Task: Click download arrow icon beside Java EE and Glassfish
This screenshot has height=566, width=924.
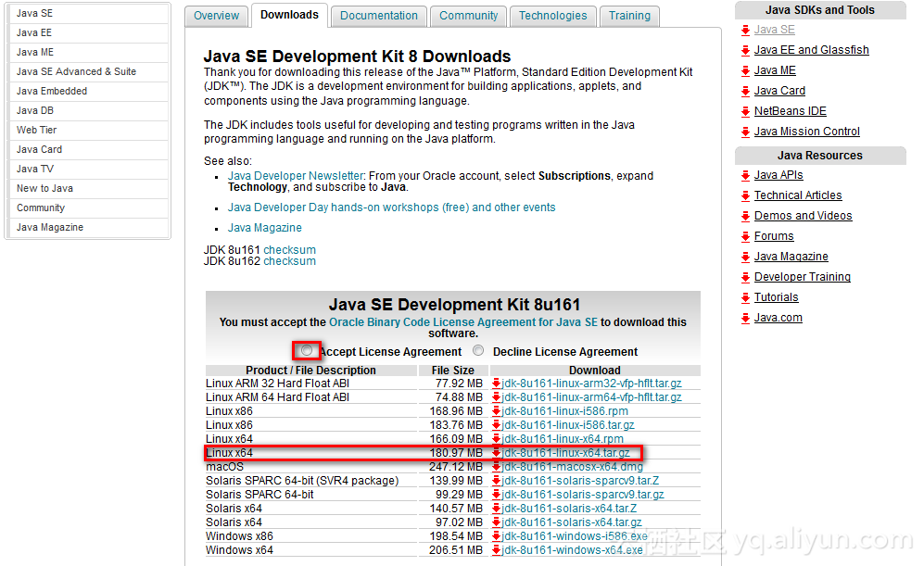Action: tap(745, 51)
